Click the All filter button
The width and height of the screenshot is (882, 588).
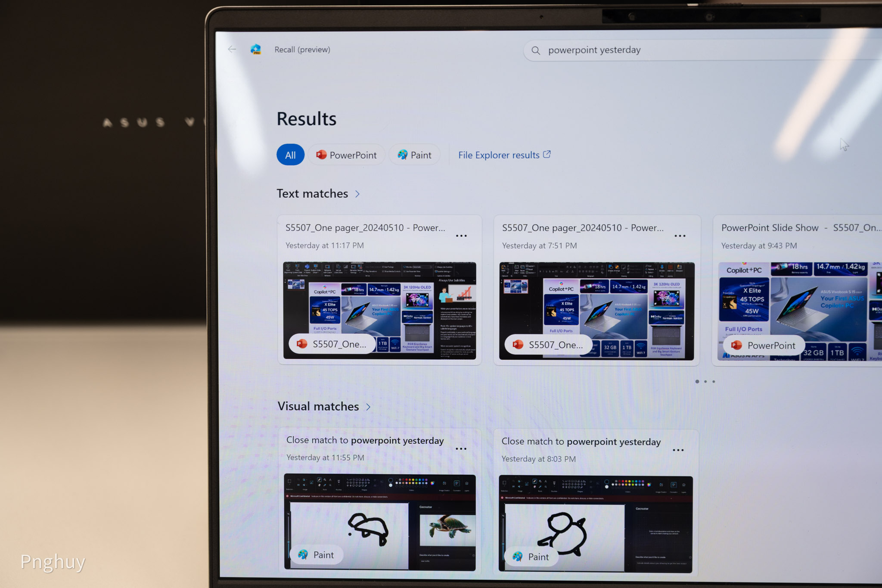(x=290, y=154)
